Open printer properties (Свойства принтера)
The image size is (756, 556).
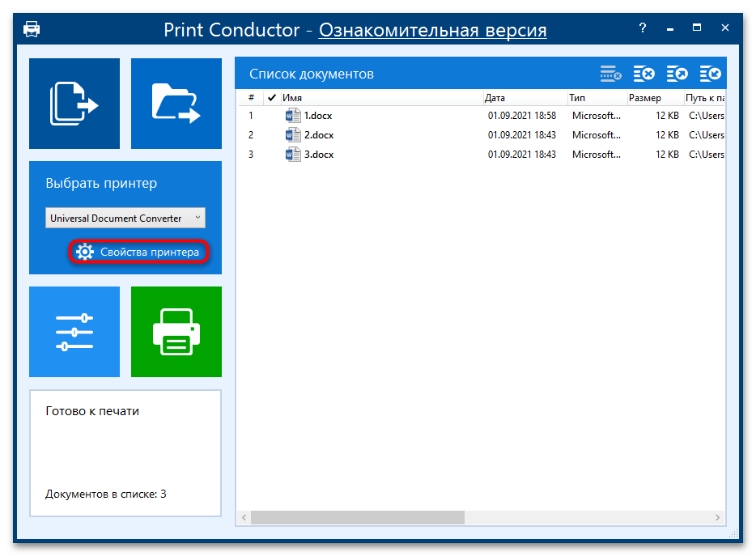click(139, 252)
